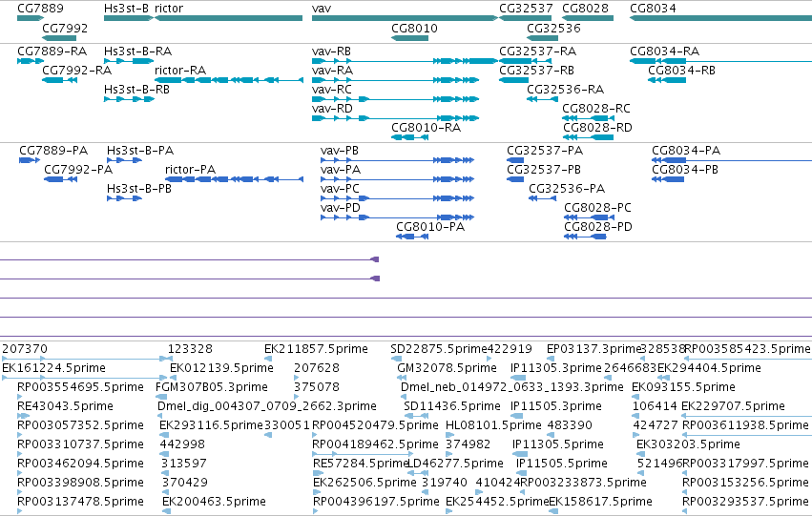The image size is (812, 516).
Task: Select the vav-RD transcript label
Action: (x=332, y=108)
